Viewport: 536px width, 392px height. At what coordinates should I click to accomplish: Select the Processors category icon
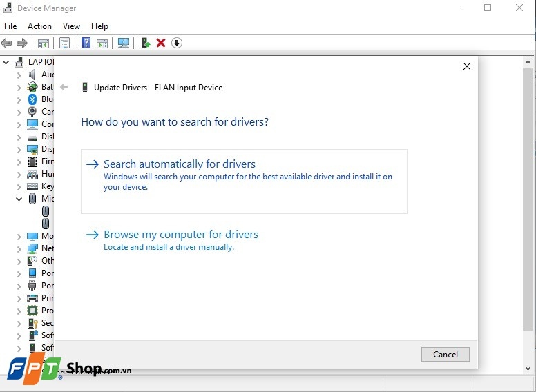(32, 311)
